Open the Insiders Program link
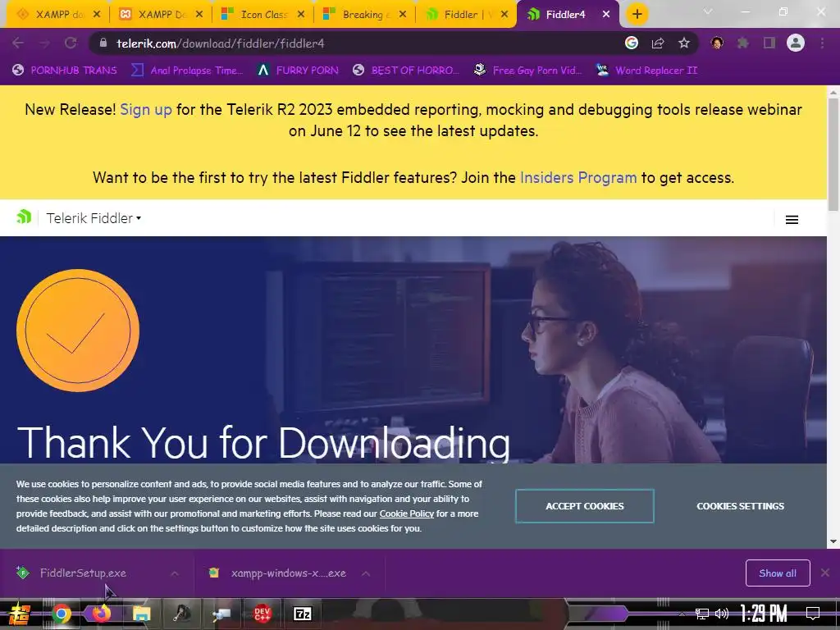This screenshot has height=630, width=840. point(578,177)
